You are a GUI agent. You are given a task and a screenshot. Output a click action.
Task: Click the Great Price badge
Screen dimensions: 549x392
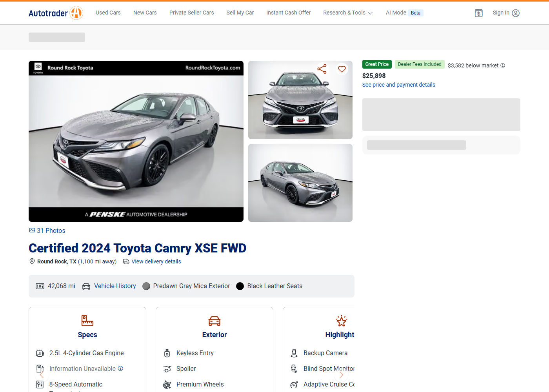pyautogui.click(x=377, y=64)
